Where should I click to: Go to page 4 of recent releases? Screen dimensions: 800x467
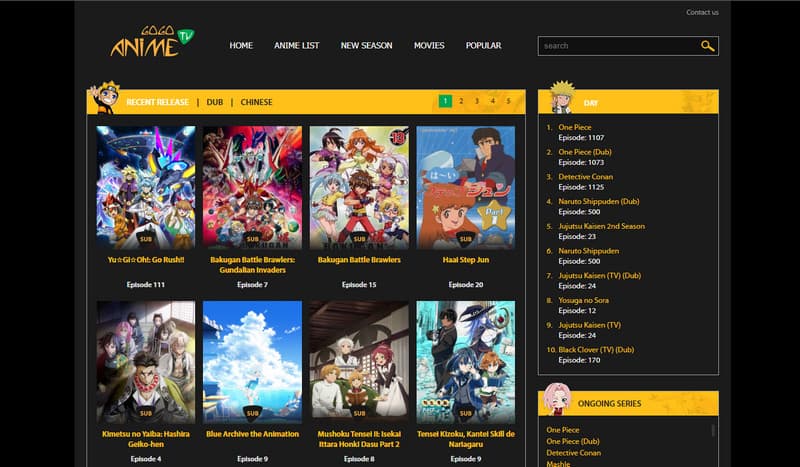[492, 101]
